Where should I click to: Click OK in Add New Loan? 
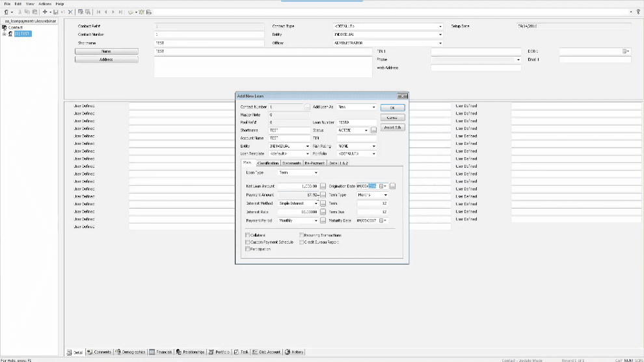392,107
